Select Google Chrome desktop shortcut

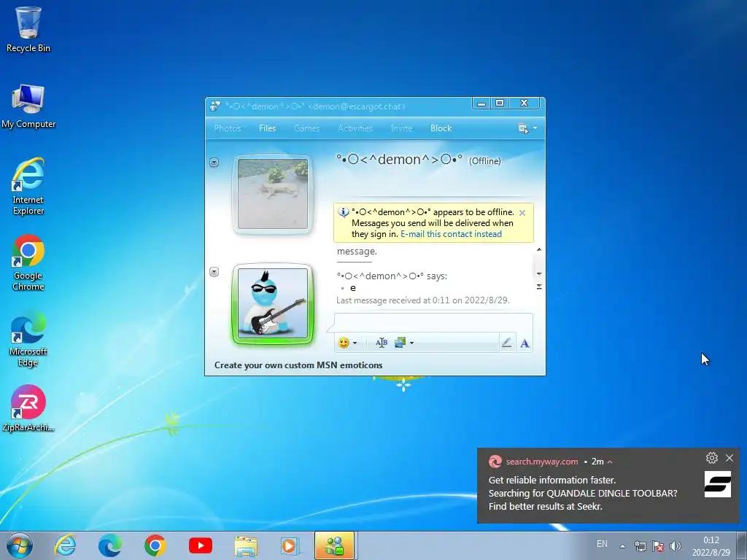tap(28, 262)
